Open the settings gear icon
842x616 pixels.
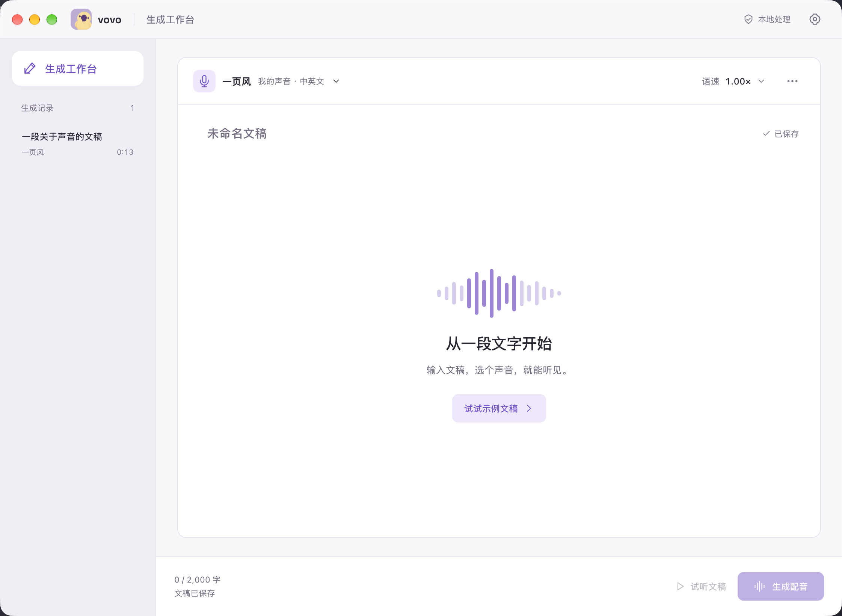pos(815,19)
